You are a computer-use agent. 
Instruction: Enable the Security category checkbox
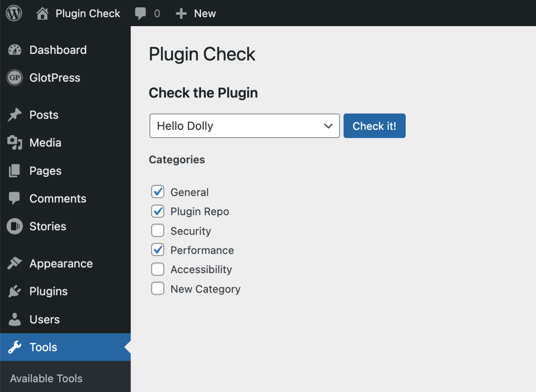point(158,230)
